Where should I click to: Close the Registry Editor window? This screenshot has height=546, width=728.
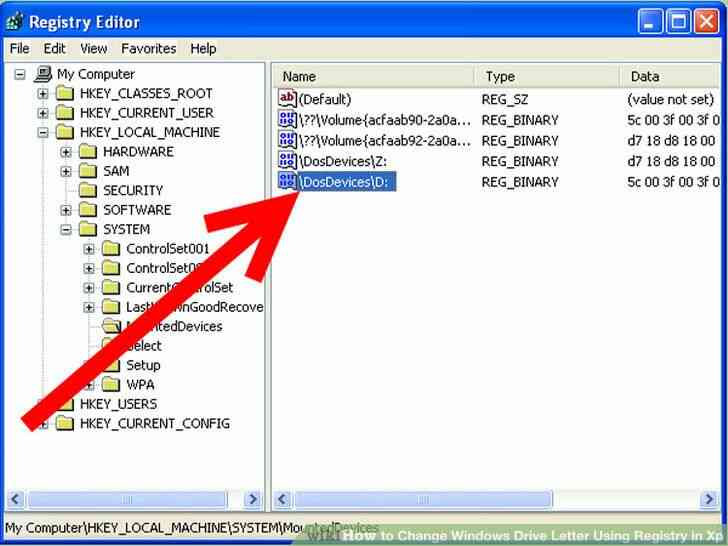(x=706, y=22)
